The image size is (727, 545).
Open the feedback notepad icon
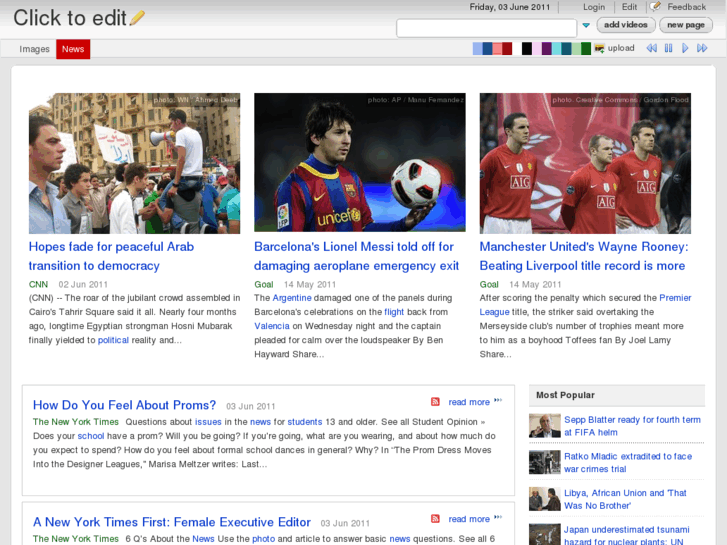655,6
